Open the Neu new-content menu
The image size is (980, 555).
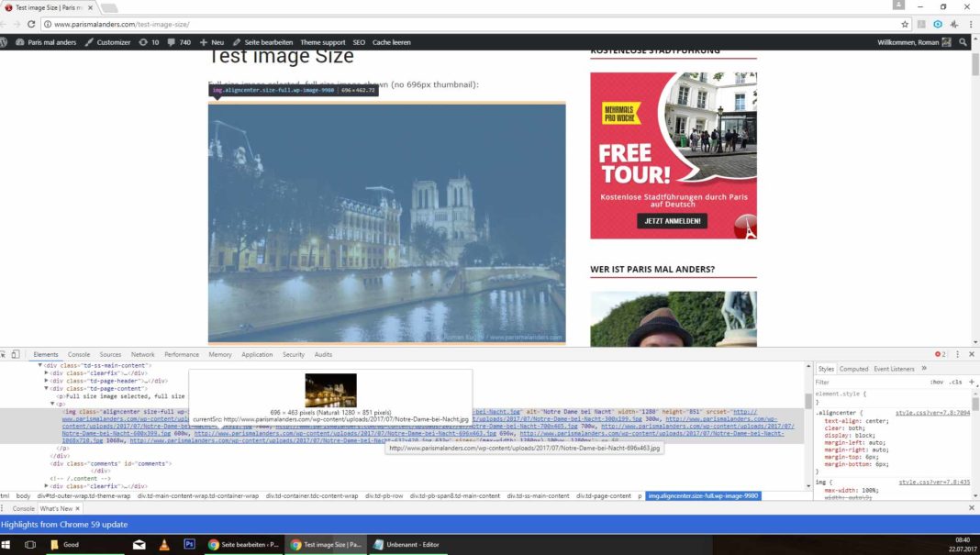pyautogui.click(x=212, y=42)
